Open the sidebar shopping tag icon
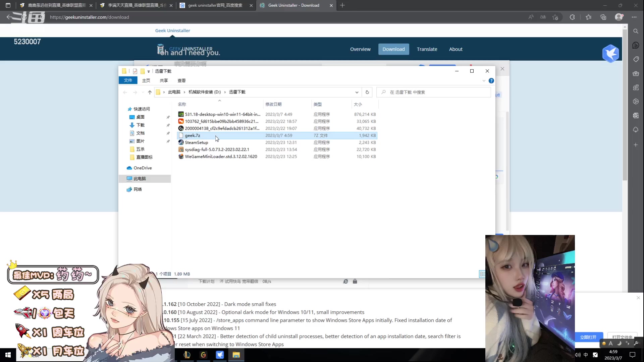The height and width of the screenshot is (362, 644). click(x=636, y=59)
